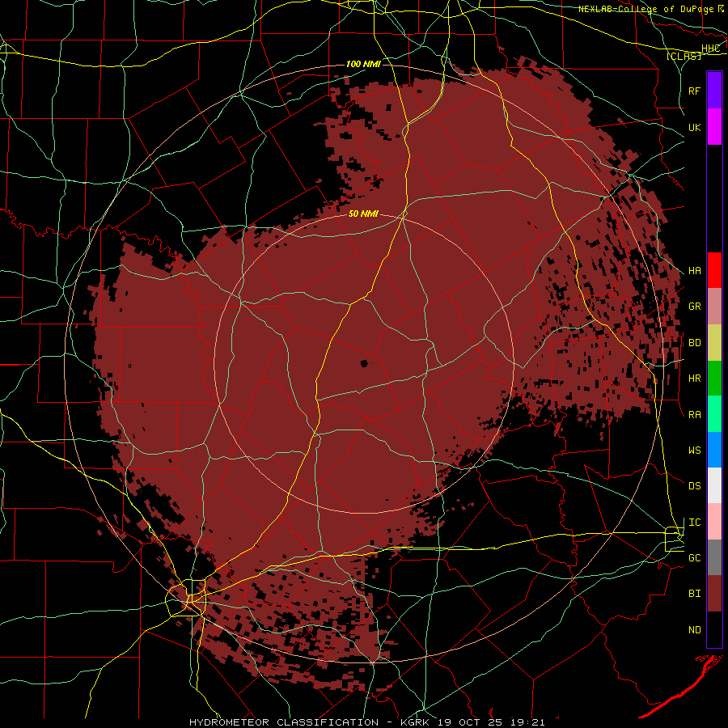The image size is (728, 728).
Task: Click the HA red legend swatch
Action: point(714,270)
